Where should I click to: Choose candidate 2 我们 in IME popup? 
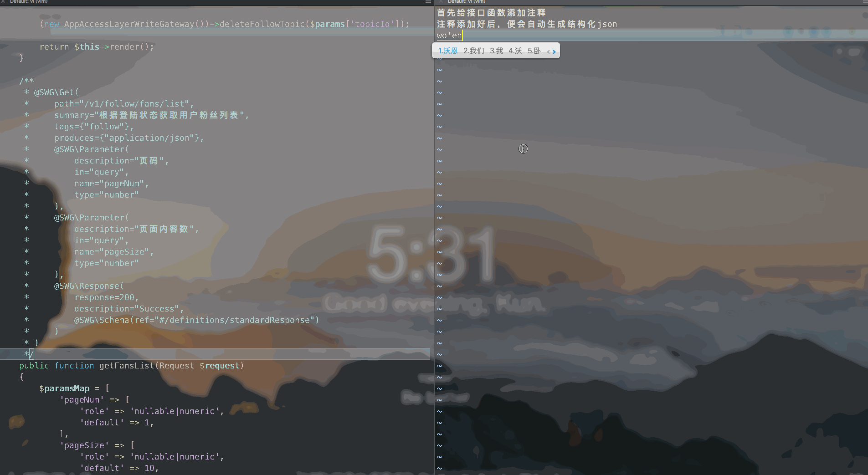click(x=474, y=51)
